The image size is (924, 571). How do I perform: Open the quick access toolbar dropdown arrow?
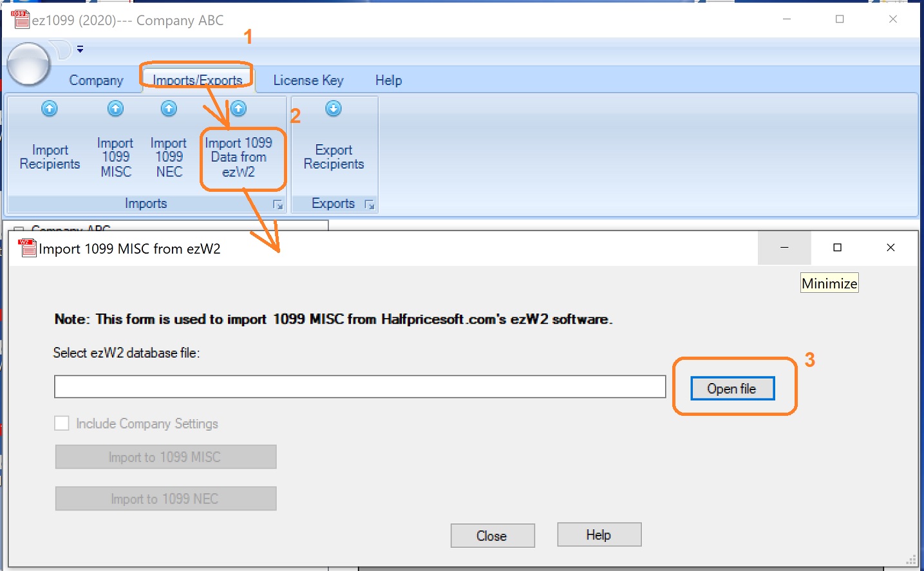point(80,49)
